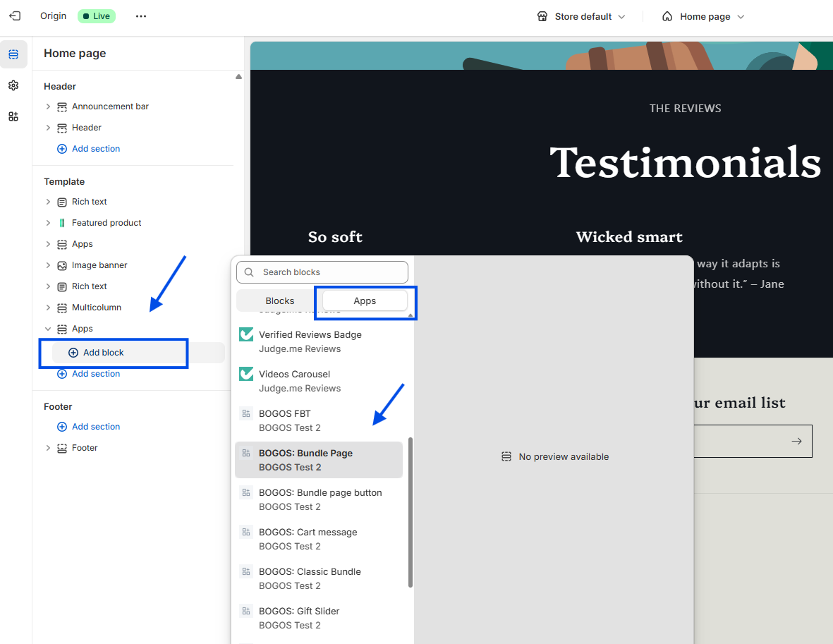Expand the Featured product section
Image resolution: width=833 pixels, height=644 pixels.
(49, 223)
